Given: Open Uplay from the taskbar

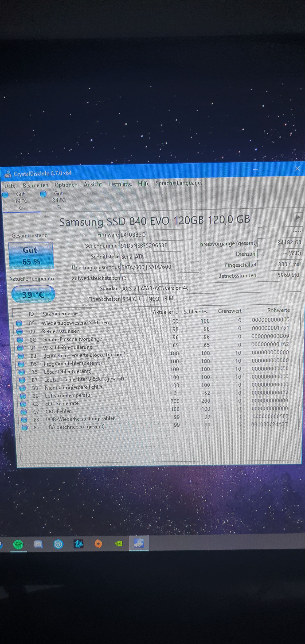Looking at the screenshot, I should click(58, 544).
